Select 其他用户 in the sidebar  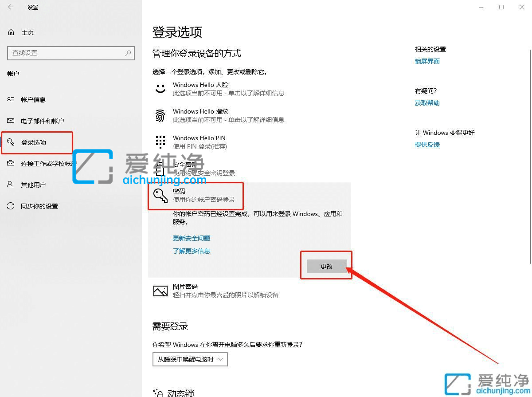(x=33, y=185)
